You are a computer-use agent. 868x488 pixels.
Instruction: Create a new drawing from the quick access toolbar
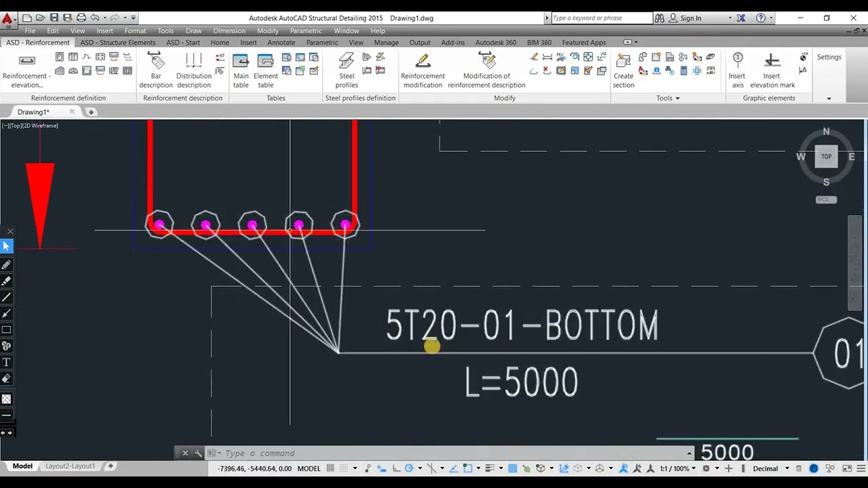coord(27,18)
